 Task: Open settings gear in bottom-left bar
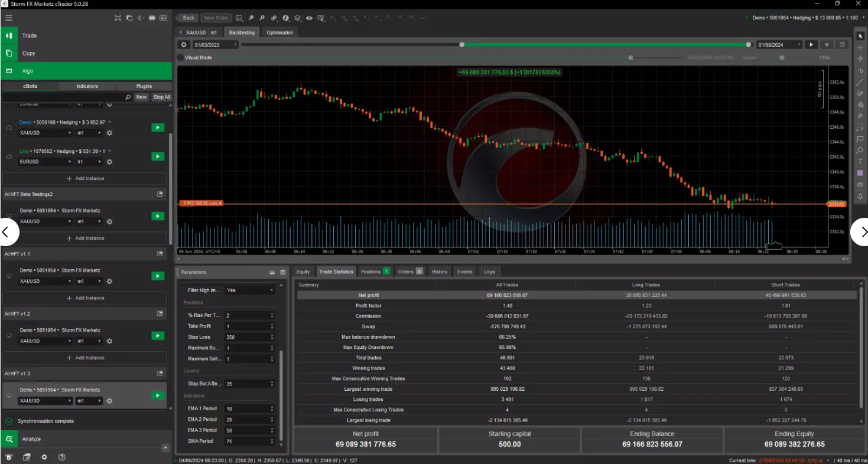[44, 457]
